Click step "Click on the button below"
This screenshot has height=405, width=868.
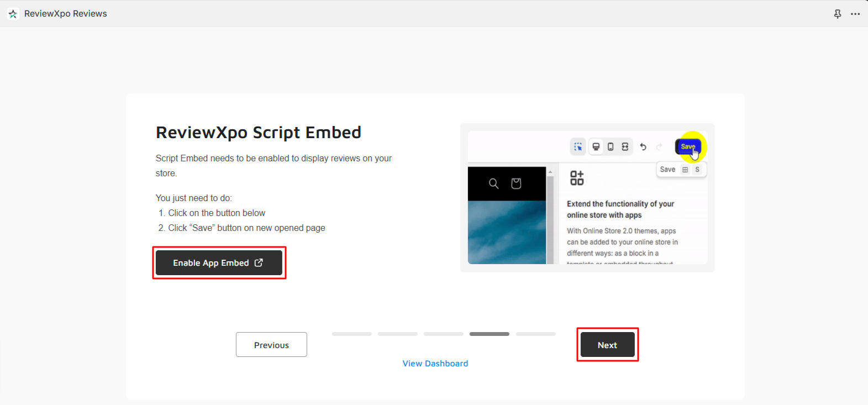[x=217, y=213]
